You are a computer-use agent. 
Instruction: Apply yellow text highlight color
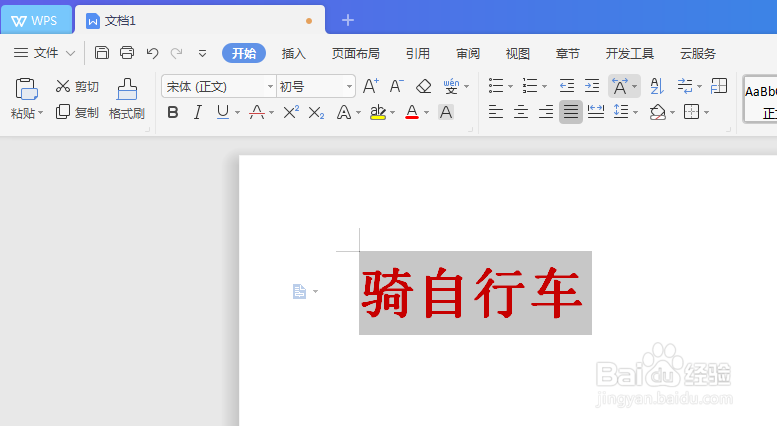point(378,112)
